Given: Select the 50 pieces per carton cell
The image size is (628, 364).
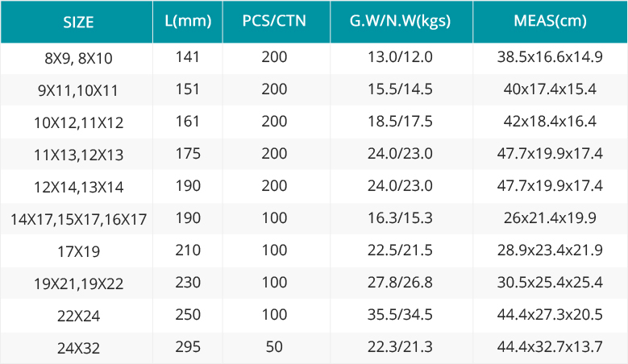Looking at the screenshot, I should click(x=274, y=346).
